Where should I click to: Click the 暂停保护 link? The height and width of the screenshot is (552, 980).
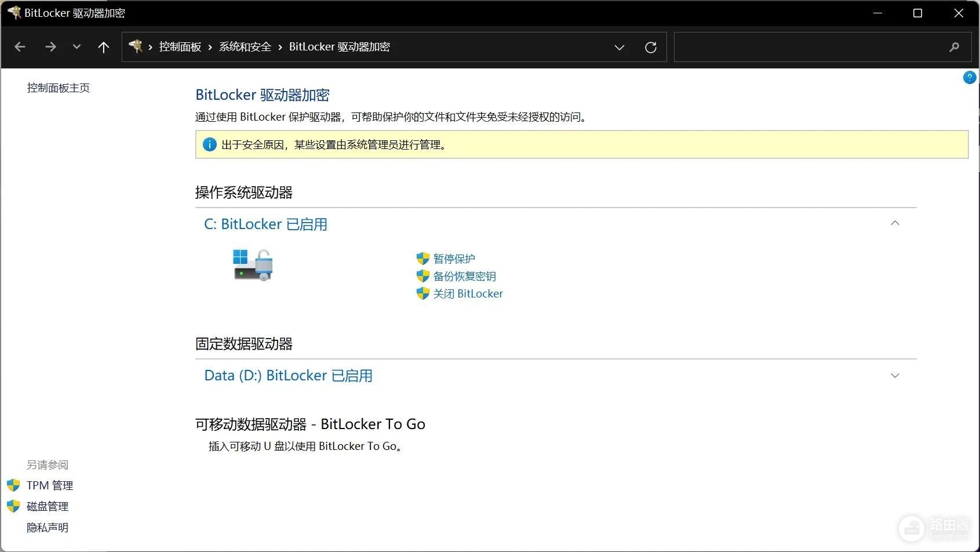tap(454, 259)
